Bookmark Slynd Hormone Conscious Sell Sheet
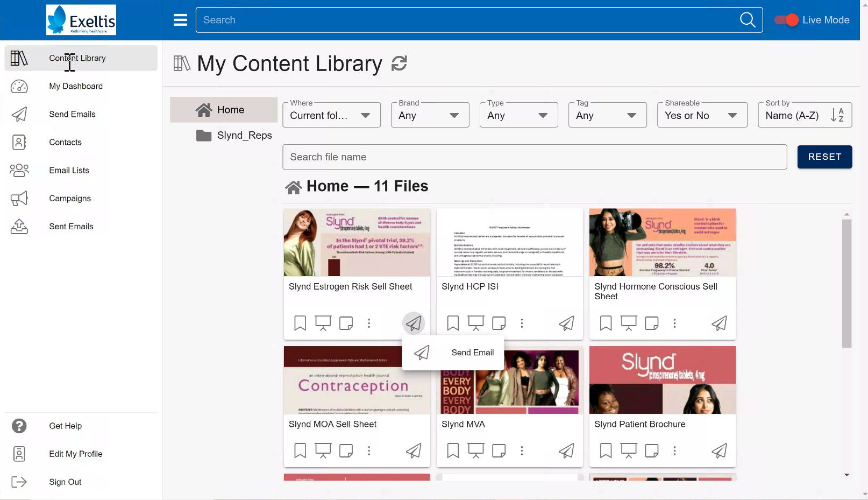 [606, 323]
